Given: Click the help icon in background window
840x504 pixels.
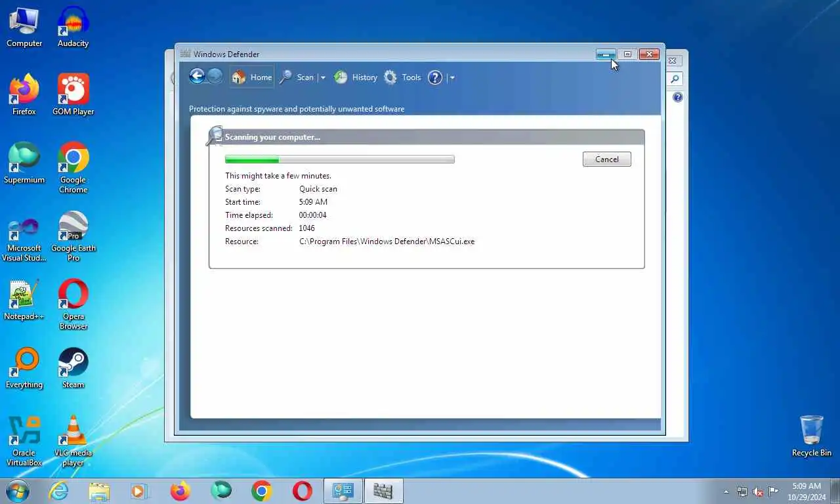Looking at the screenshot, I should (678, 97).
